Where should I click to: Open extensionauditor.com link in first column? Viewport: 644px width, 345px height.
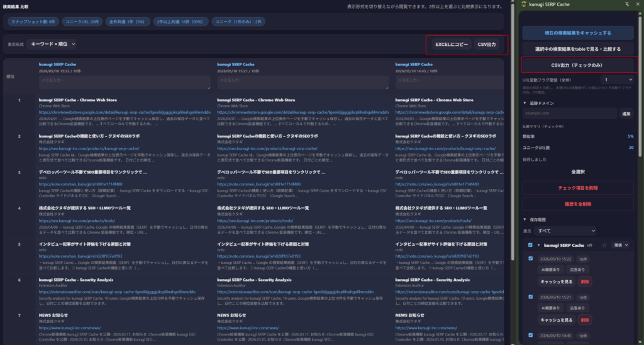(x=117, y=292)
